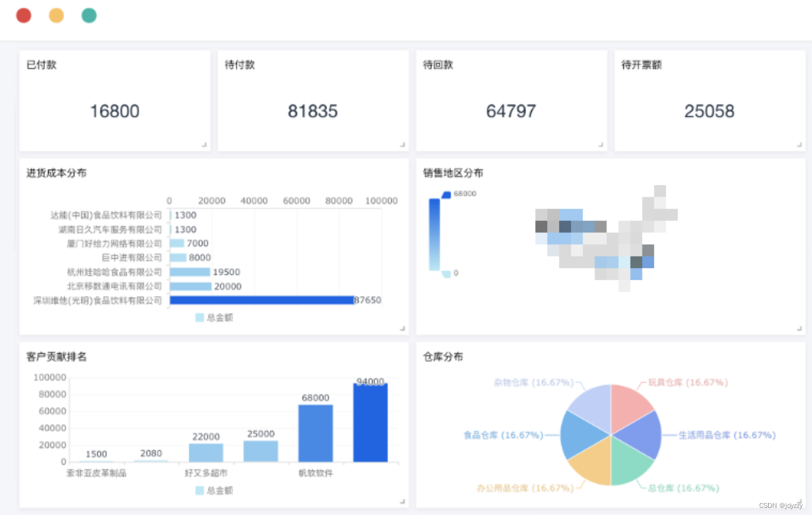Screen dimensions: 812x515
Task: Click the 8000 bar for 巨中进有限公司
Action: point(178,257)
